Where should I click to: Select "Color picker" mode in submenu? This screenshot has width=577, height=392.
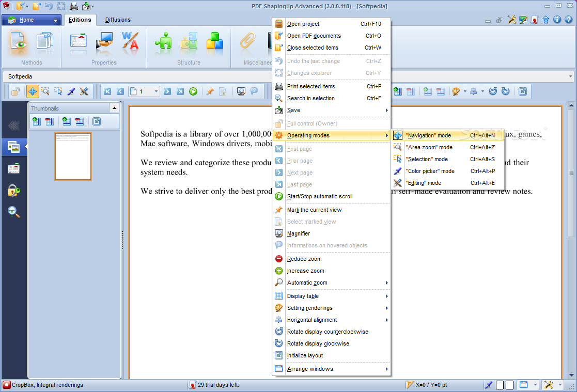447,171
